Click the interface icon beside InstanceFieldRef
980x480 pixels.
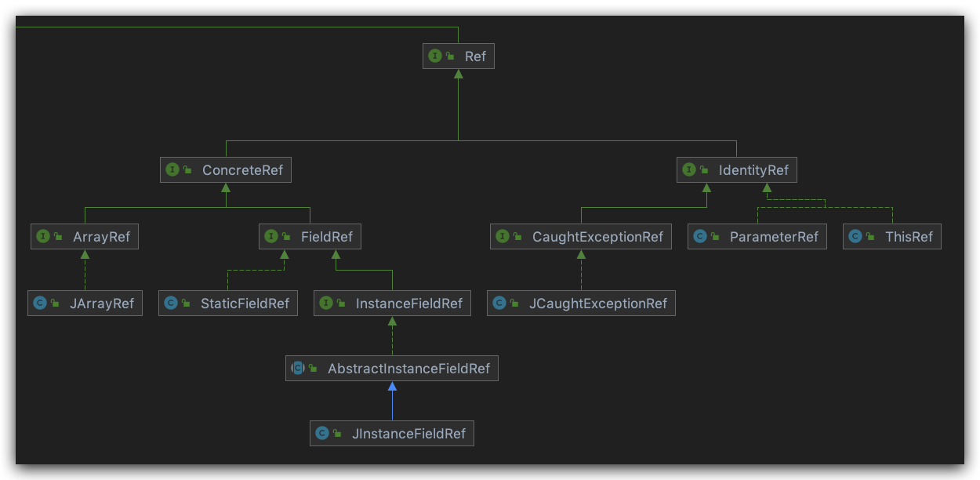[x=326, y=304]
